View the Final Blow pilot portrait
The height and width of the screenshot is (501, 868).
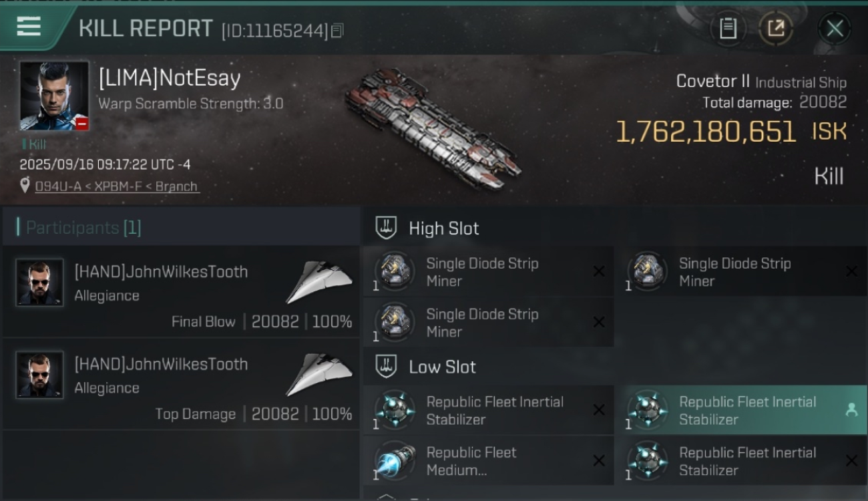(40, 283)
